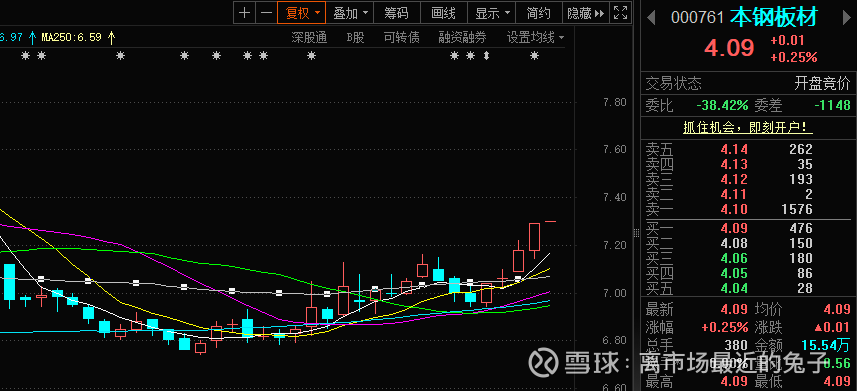Click the rightmost star event marker
This screenshot has width=857, height=391.
pos(535,56)
